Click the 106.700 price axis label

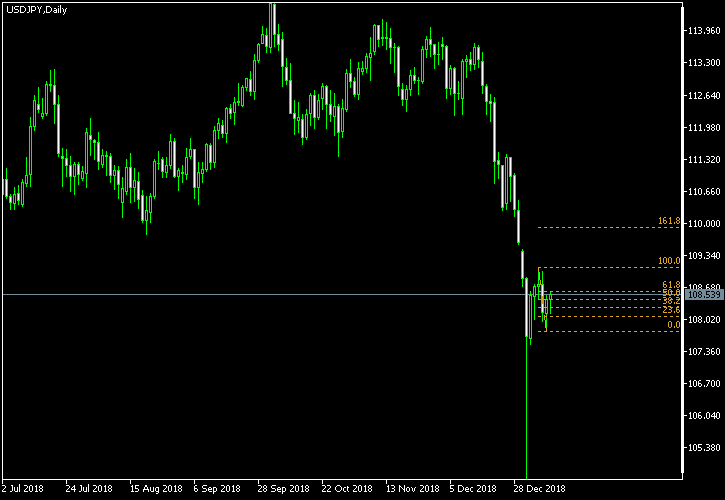tap(704, 384)
